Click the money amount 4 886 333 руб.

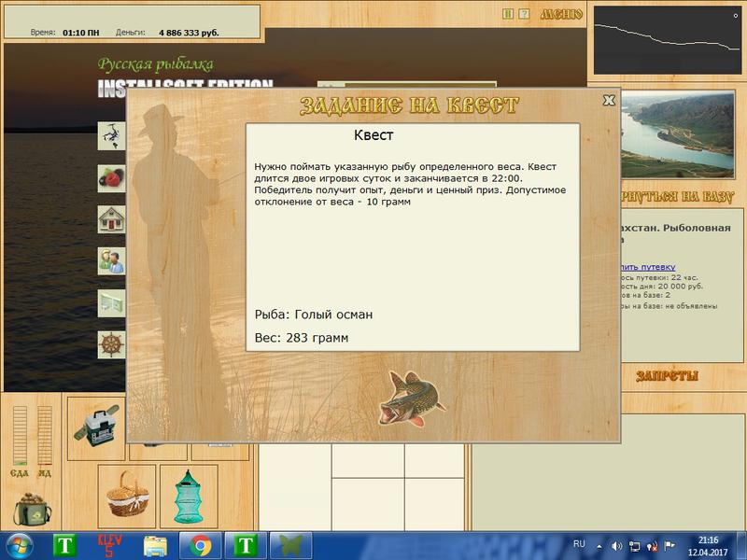click(189, 33)
